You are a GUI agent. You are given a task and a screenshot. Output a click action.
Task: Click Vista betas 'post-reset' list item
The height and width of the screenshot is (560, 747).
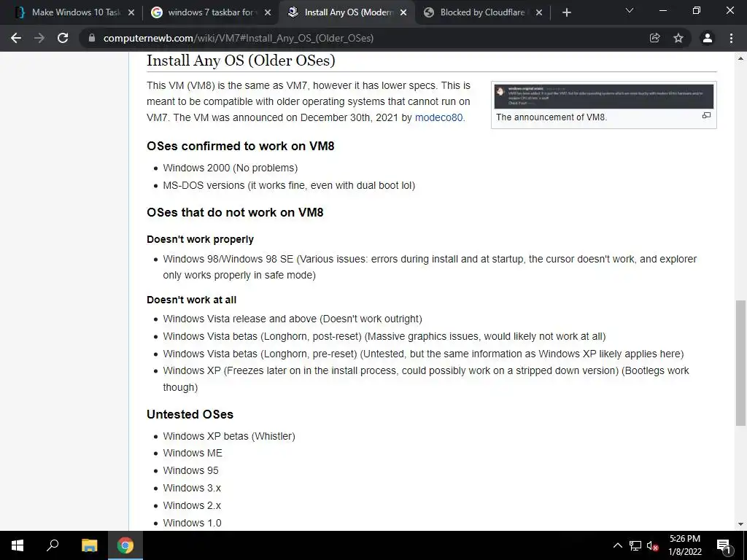384,336
